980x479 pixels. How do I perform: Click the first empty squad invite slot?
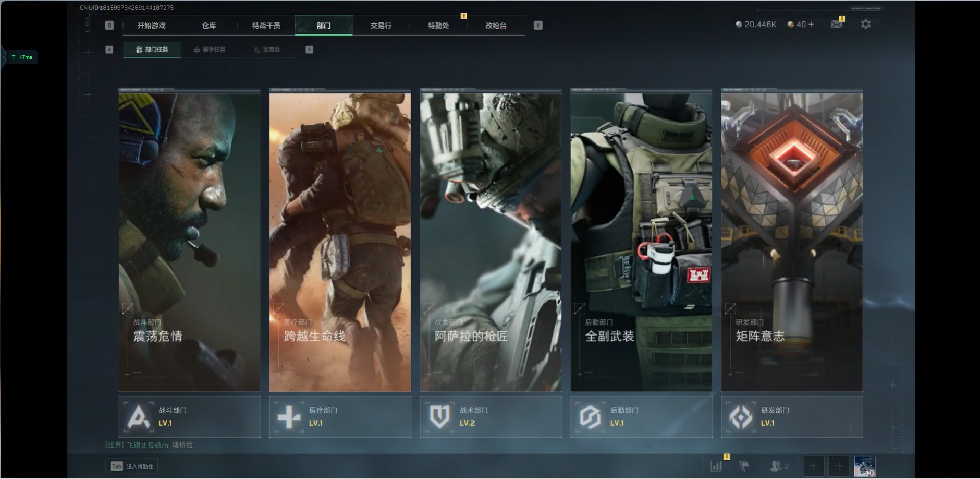click(813, 466)
